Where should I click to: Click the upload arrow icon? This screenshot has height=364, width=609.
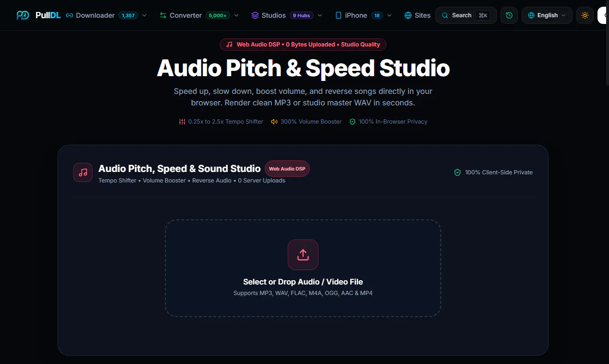pyautogui.click(x=303, y=255)
